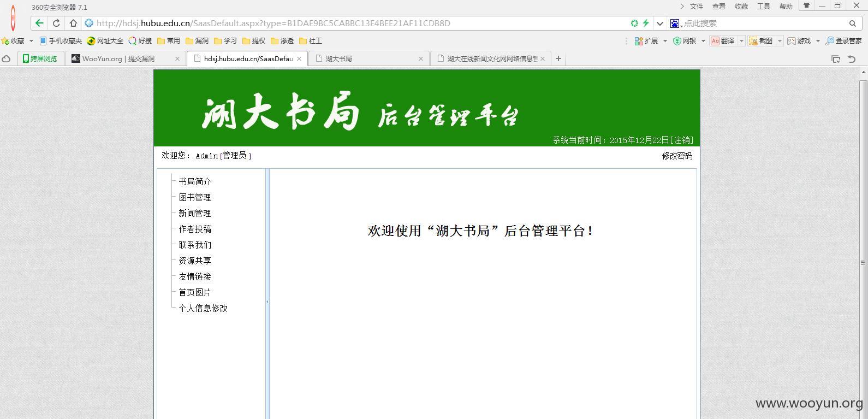Open the 常用 bookmark folder

click(x=169, y=41)
